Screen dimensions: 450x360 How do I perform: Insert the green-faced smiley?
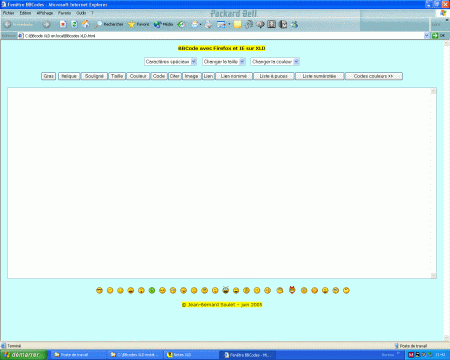point(152,290)
